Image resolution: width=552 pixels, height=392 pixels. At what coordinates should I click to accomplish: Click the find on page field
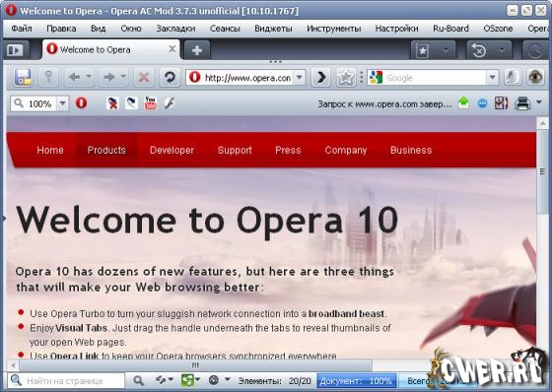tap(65, 381)
